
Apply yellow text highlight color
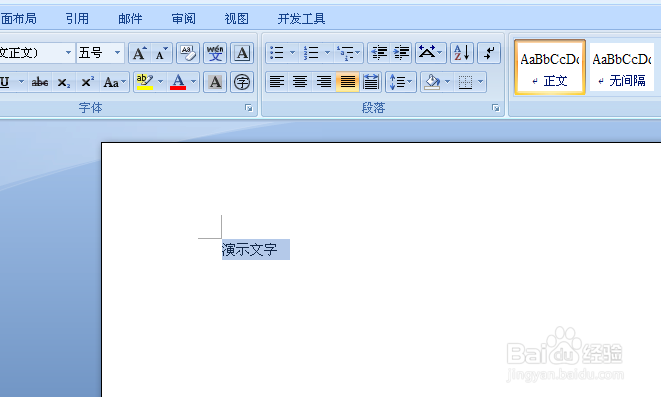click(145, 82)
